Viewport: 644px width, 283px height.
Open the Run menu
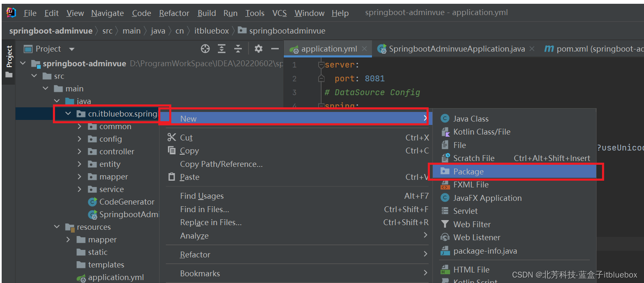pos(230,13)
